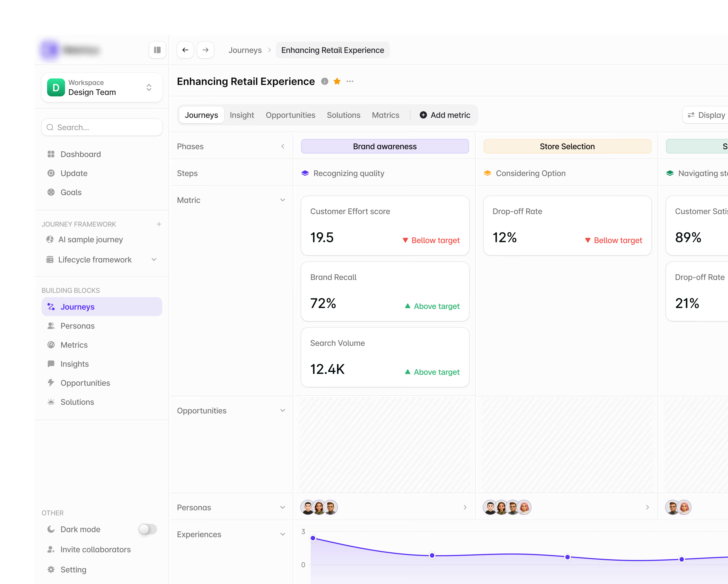Collapse the sidebar panel icon

[x=157, y=50]
